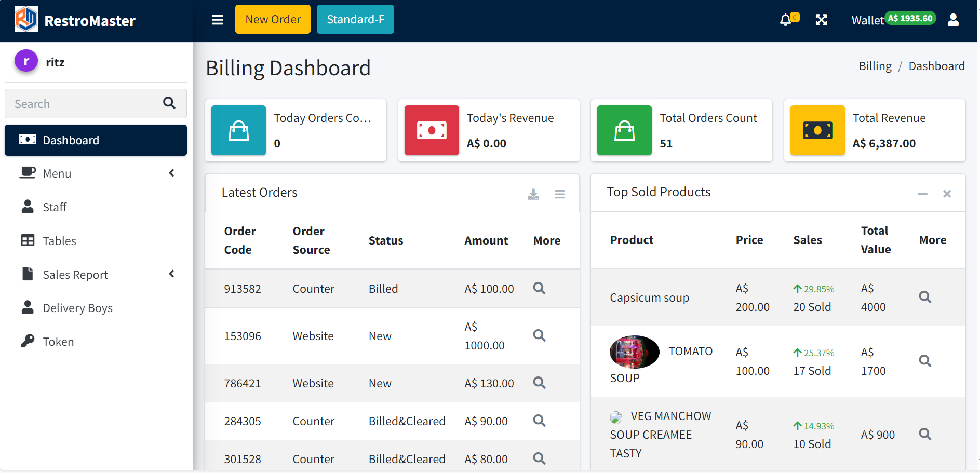The image size is (980, 473).
Task: Go to Delivery Boys page
Action: tap(77, 308)
